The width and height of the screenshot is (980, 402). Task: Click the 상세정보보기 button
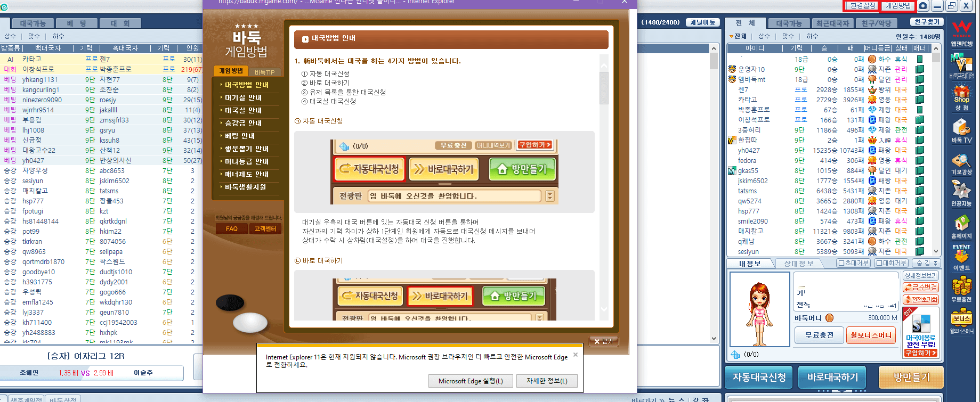920,276
